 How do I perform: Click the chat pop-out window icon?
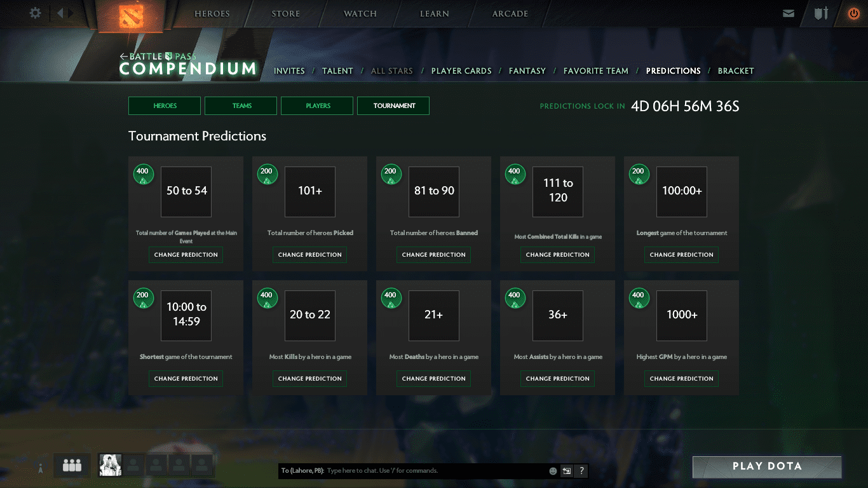pos(567,471)
